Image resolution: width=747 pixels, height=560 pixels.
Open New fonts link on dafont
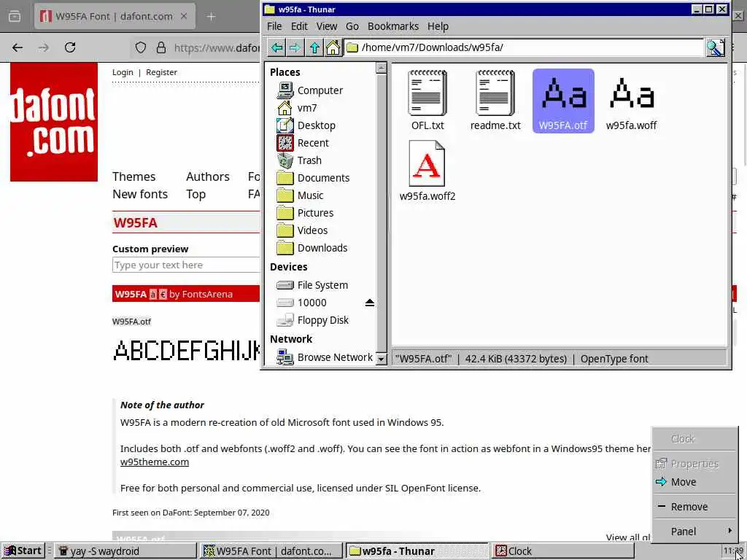pos(140,194)
